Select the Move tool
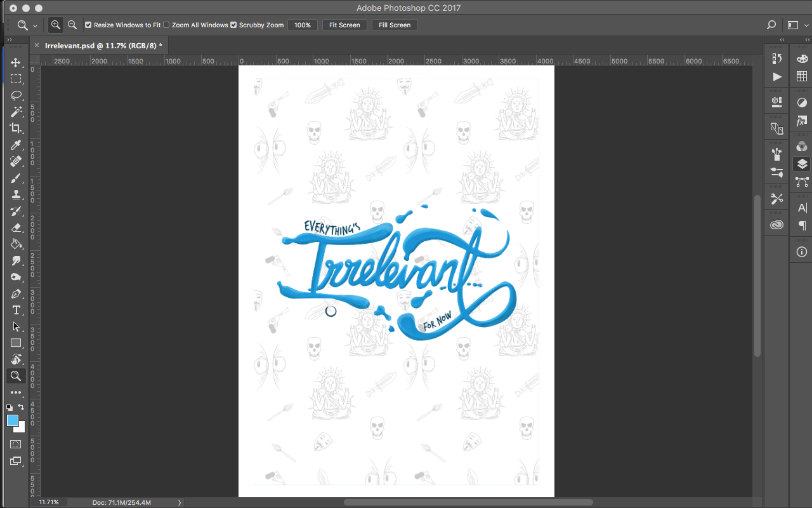 pos(16,62)
